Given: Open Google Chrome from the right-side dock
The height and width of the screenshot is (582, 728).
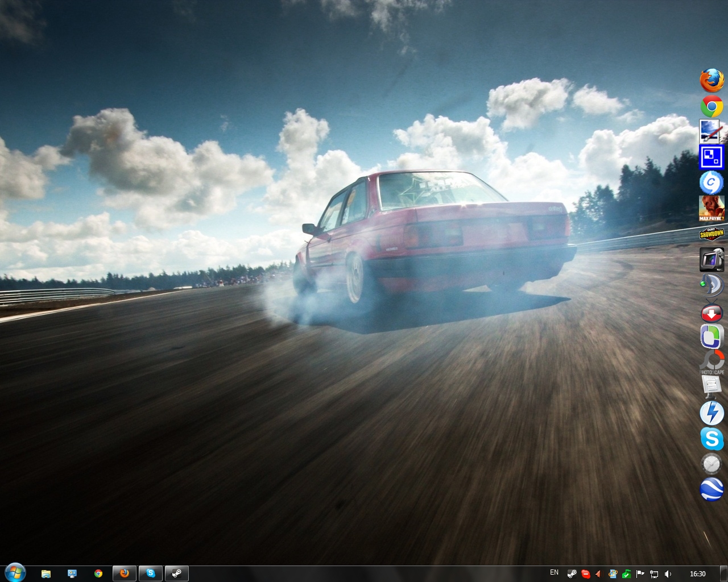Looking at the screenshot, I should [712, 106].
